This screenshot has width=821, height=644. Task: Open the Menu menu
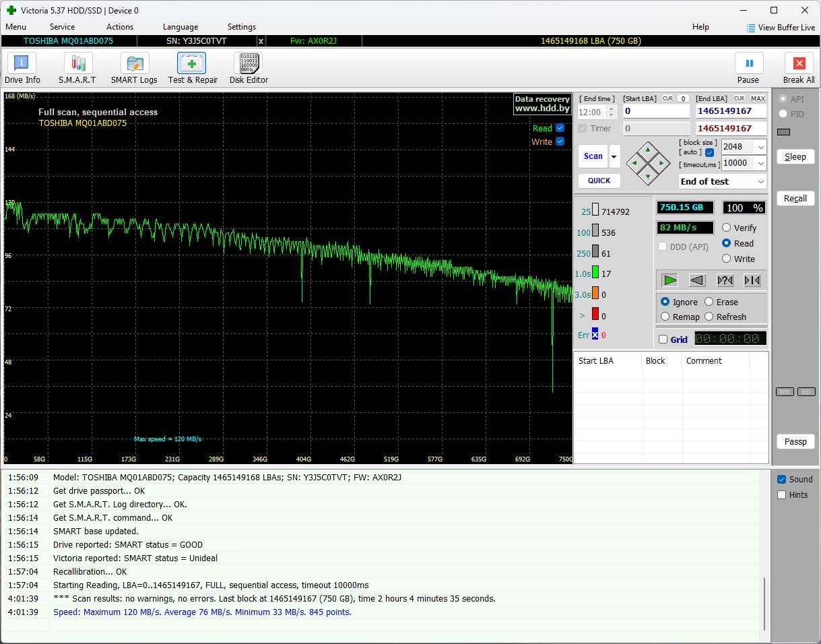click(x=15, y=27)
